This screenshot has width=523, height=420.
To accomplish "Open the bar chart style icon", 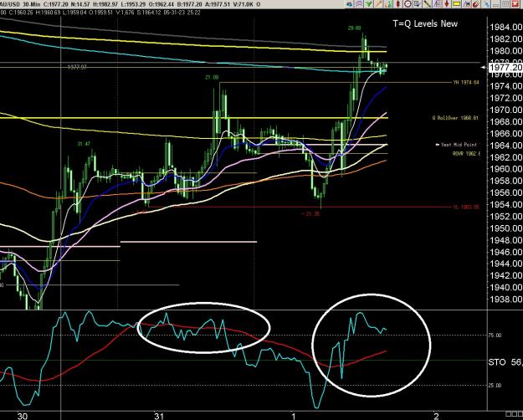I will [388, 4].
